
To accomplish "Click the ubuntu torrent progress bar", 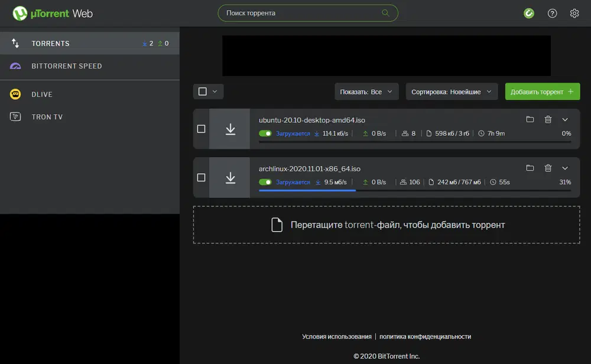I will [x=415, y=142].
